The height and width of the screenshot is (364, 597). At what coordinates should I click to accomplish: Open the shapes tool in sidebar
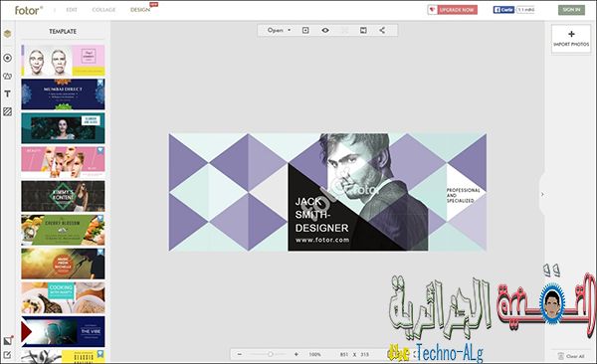(7, 76)
